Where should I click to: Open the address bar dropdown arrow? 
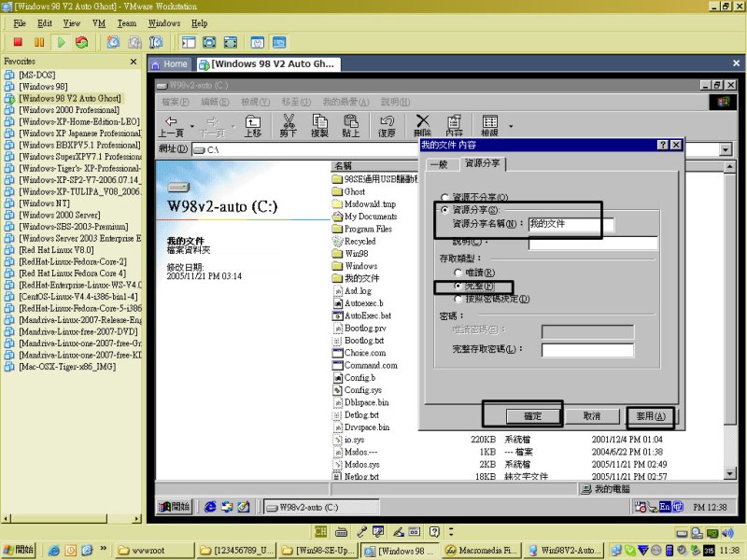[x=726, y=149]
